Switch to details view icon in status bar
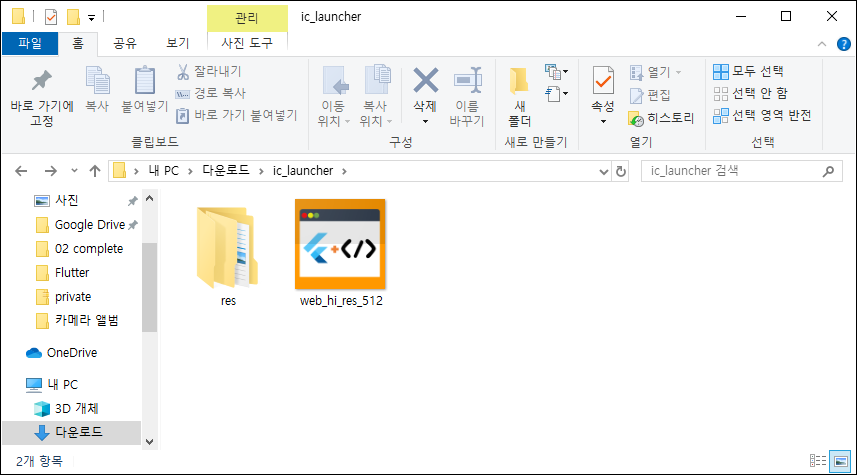Image resolution: width=857 pixels, height=475 pixels. click(818, 461)
